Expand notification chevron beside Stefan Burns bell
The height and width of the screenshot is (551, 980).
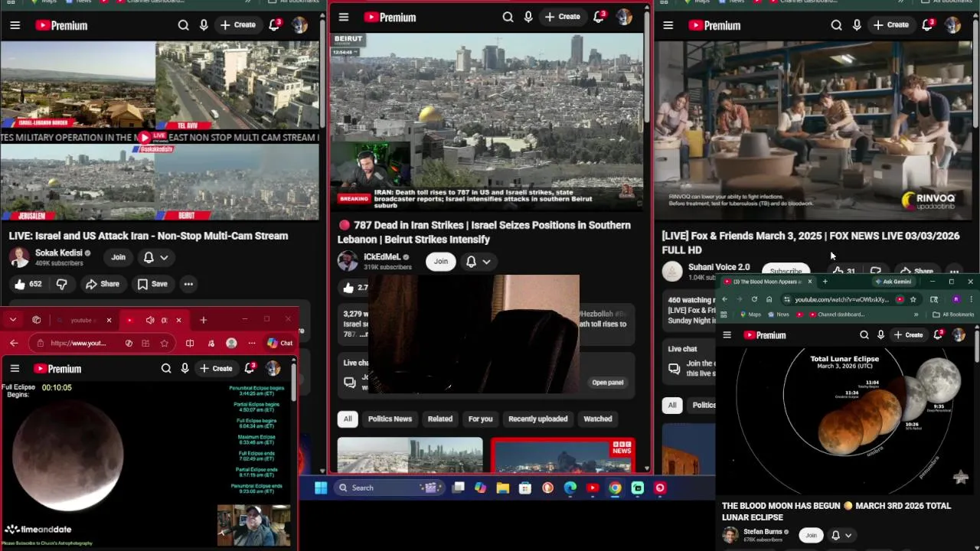[x=848, y=535]
